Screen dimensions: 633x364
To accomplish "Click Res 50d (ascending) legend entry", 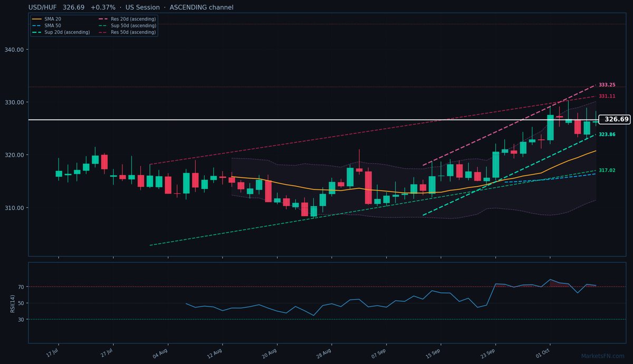I will pyautogui.click(x=133, y=32).
